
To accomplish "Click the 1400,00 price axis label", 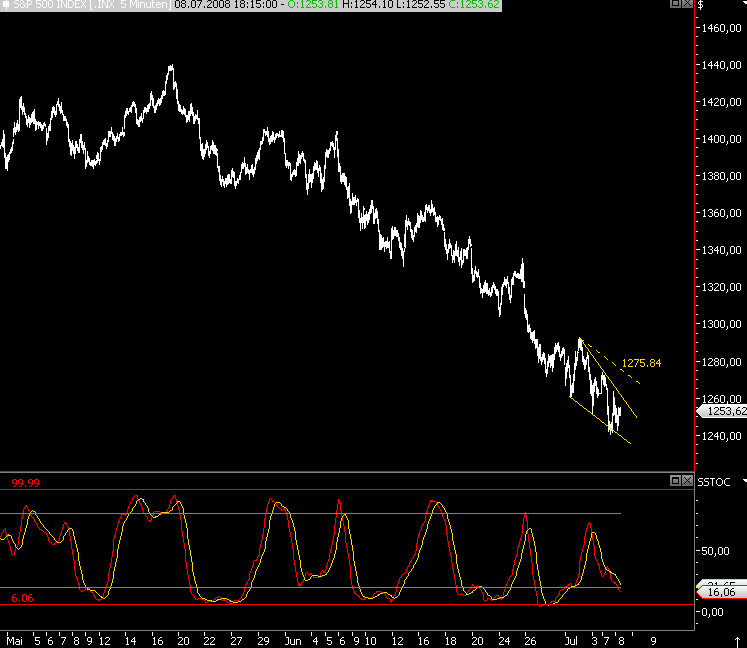I will click(x=722, y=139).
